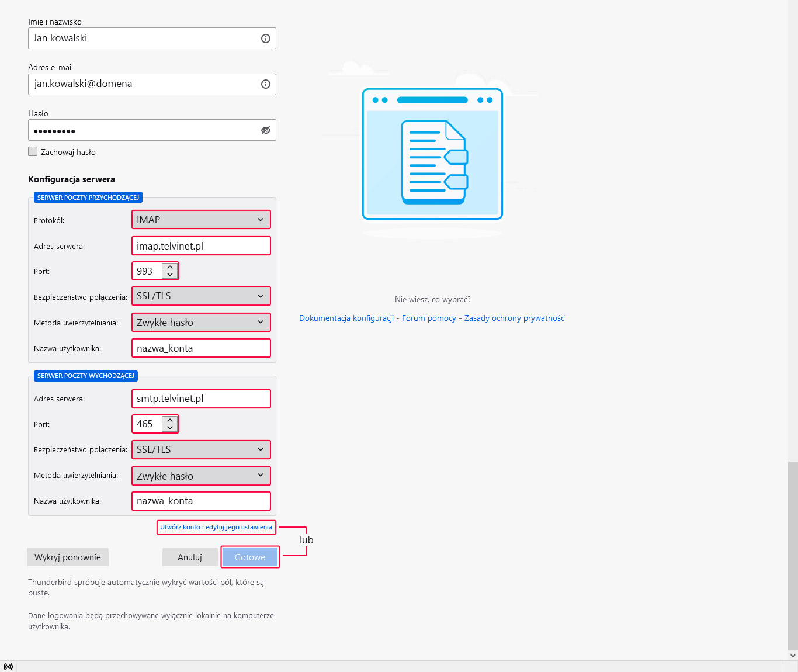The height and width of the screenshot is (672, 798).
Task: Increase incoming port 993 with the up arrow
Action: click(170, 267)
